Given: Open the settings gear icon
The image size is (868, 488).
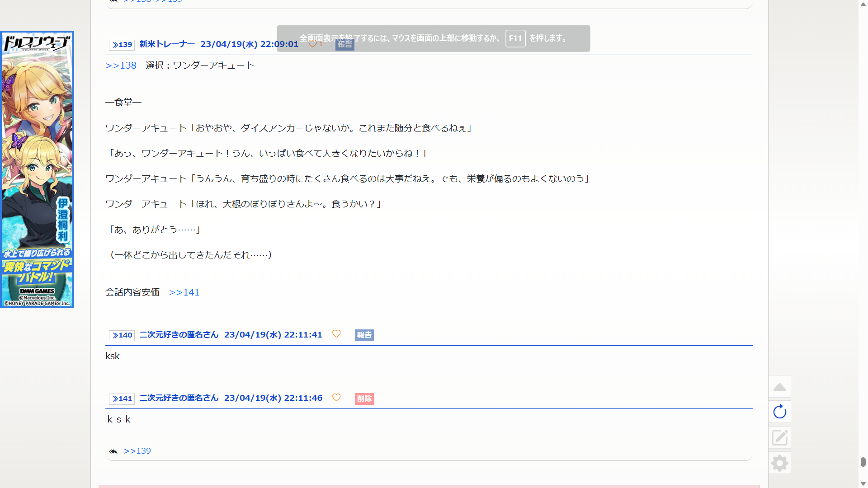Looking at the screenshot, I should (779, 463).
